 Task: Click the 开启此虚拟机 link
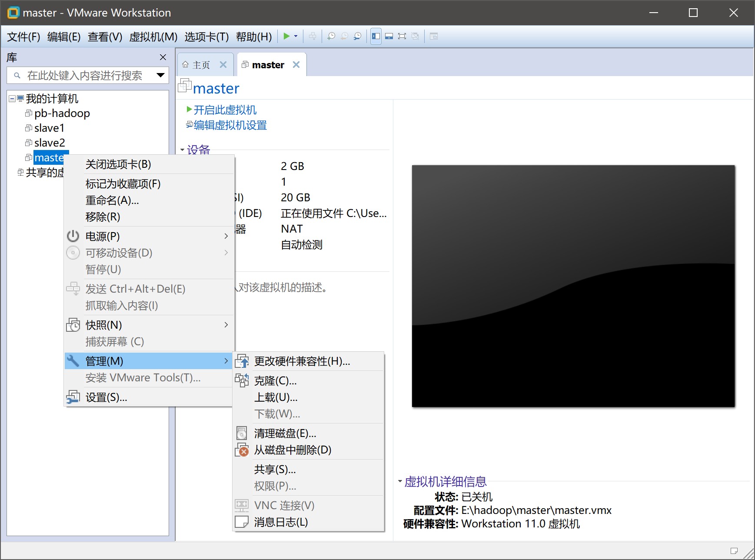tap(224, 110)
